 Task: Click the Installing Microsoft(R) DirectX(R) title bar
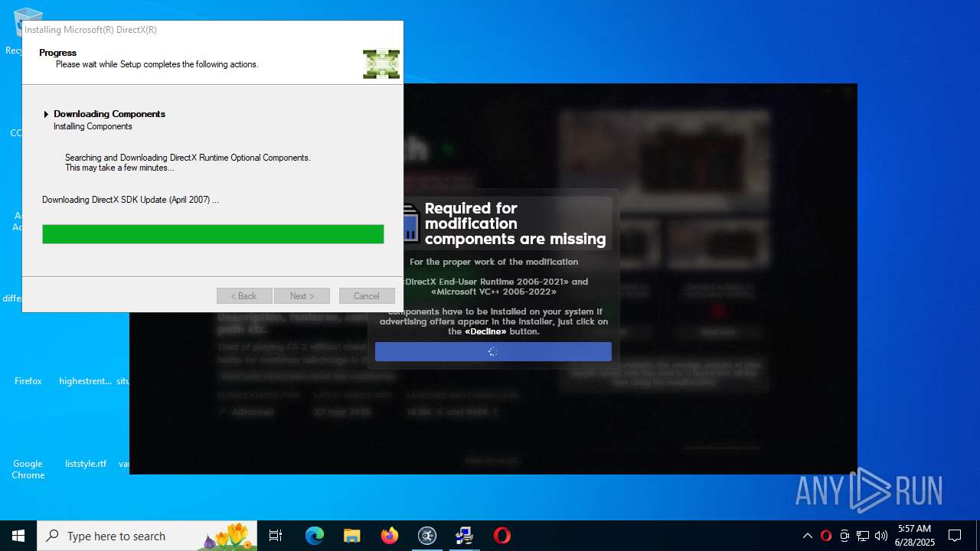coord(213,30)
